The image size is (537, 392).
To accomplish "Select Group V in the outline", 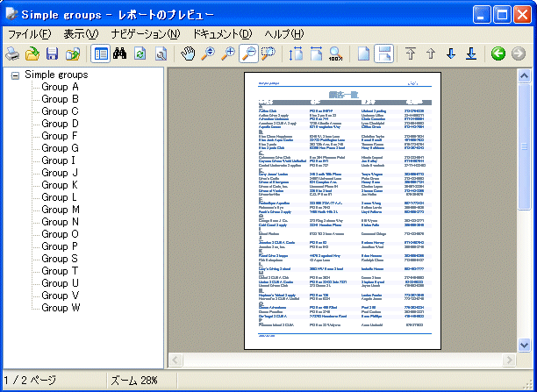I will point(60,296).
